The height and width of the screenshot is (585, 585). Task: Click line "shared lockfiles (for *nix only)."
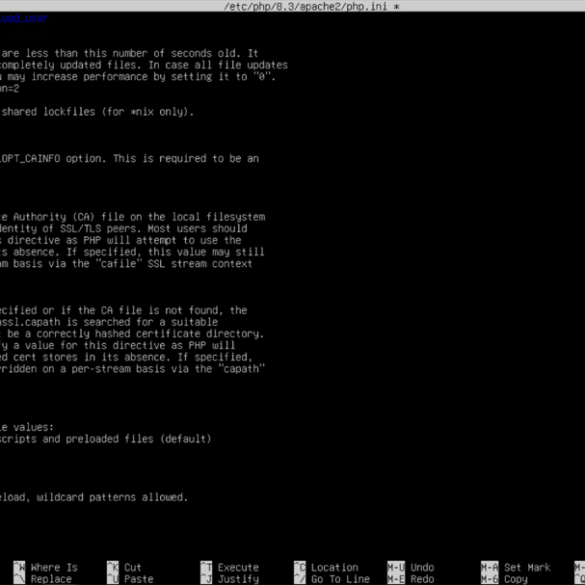pos(97,112)
